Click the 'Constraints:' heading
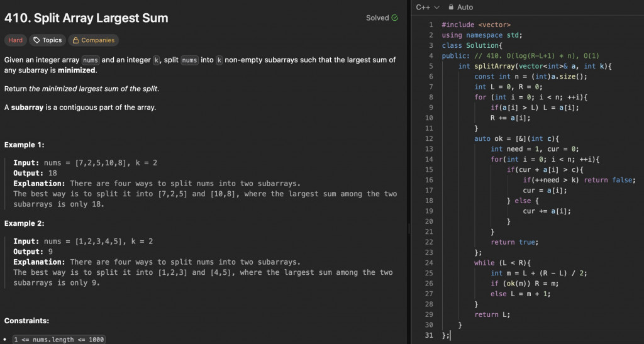Viewport: 644px width, 344px height. pos(26,321)
